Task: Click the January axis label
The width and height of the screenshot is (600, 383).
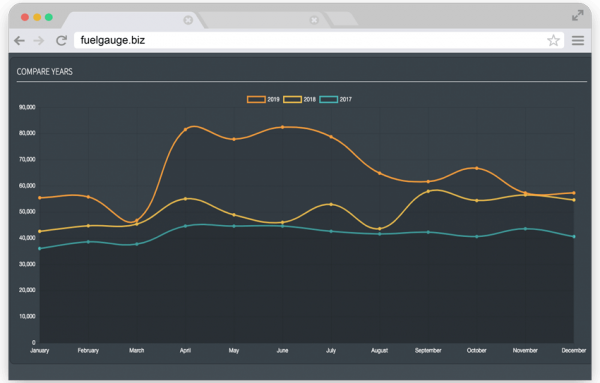Action: click(x=39, y=350)
